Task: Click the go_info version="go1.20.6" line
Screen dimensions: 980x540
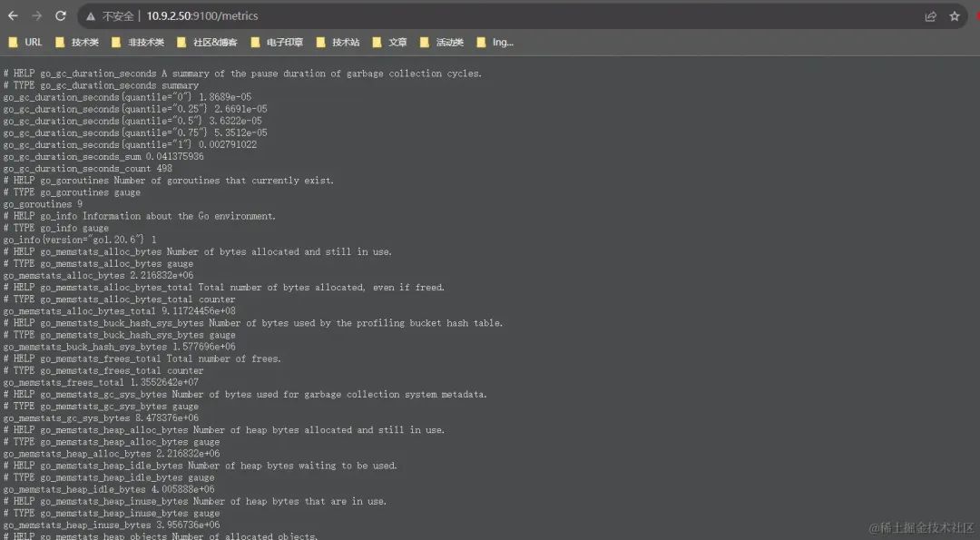Action: (80, 240)
